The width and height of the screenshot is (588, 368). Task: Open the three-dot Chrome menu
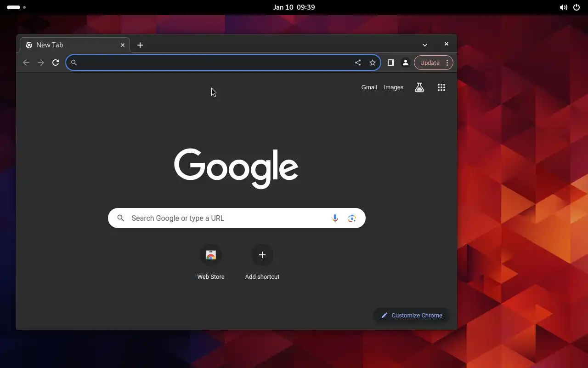click(447, 63)
